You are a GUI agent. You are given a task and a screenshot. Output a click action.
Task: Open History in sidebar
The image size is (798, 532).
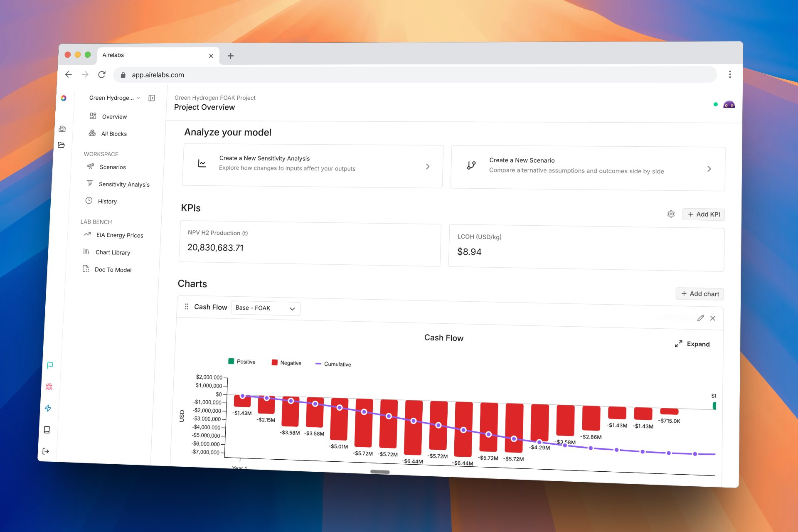click(101, 201)
